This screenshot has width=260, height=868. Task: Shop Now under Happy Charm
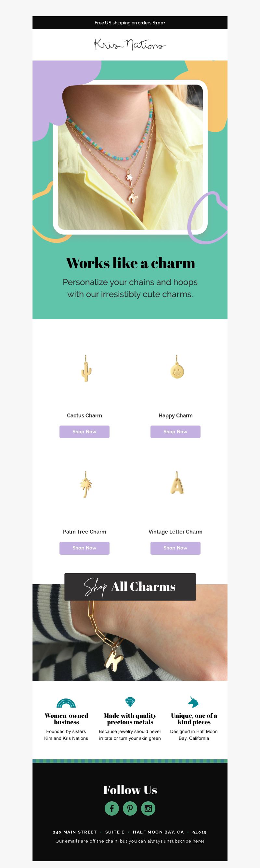point(175,432)
